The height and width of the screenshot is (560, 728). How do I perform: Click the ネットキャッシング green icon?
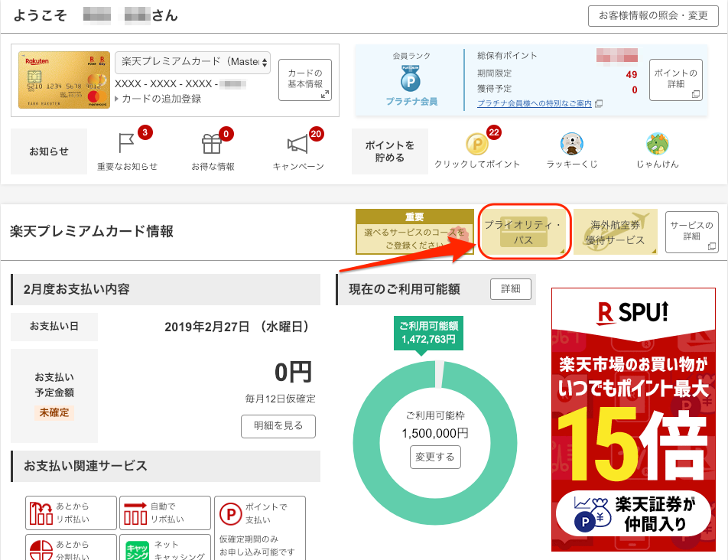click(x=138, y=550)
